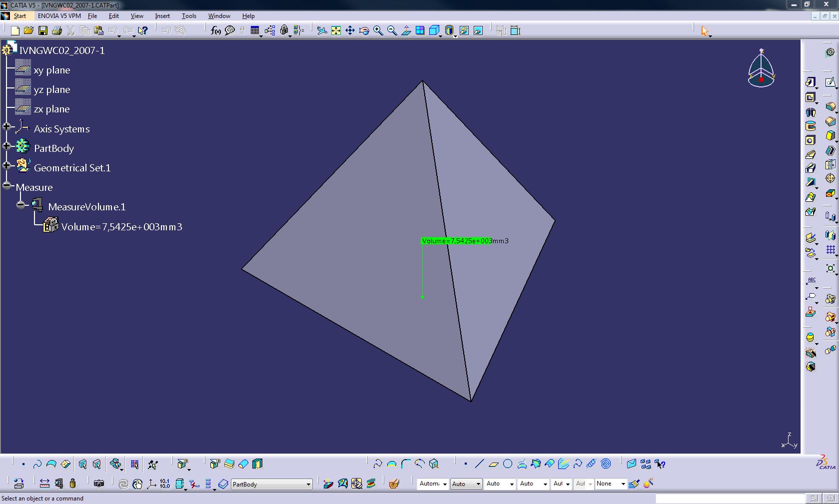Image resolution: width=839 pixels, height=504 pixels.
Task: Click the axis system icon in bottom toolbar
Action: pyautogui.click(x=151, y=484)
